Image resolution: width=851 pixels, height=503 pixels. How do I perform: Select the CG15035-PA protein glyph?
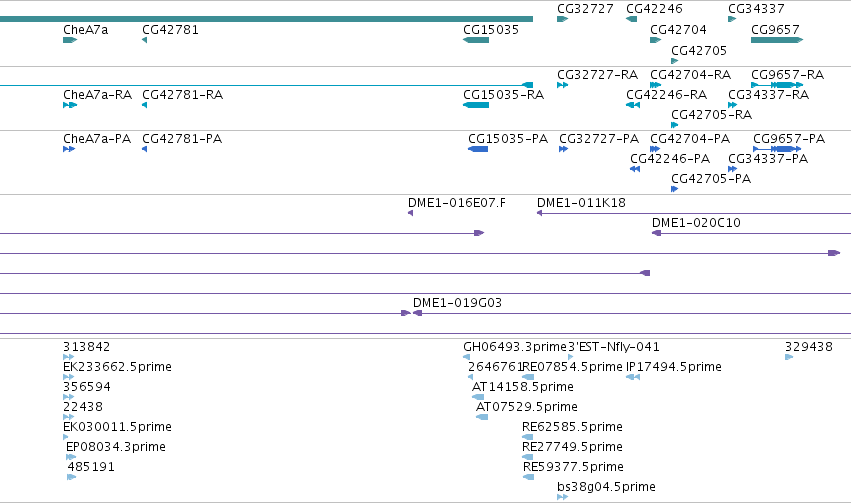click(478, 149)
